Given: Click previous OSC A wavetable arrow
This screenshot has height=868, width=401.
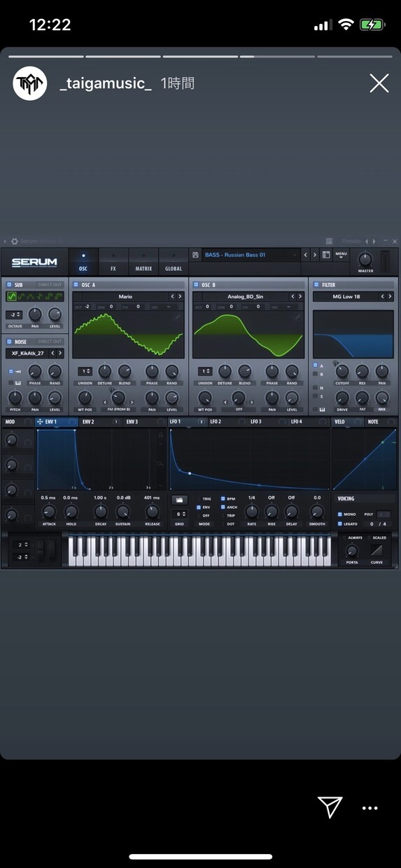Looking at the screenshot, I should [x=172, y=297].
